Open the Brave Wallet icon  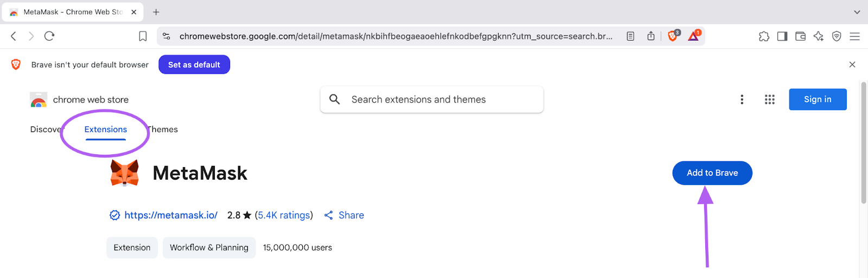[800, 36]
